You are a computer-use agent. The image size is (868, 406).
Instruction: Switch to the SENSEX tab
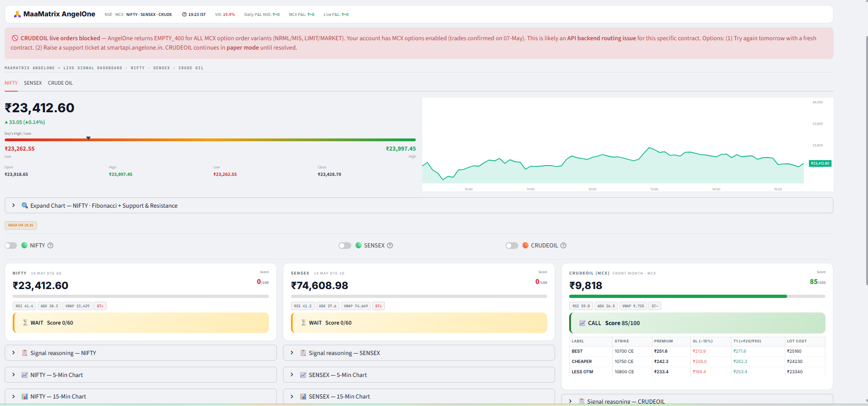click(x=33, y=83)
